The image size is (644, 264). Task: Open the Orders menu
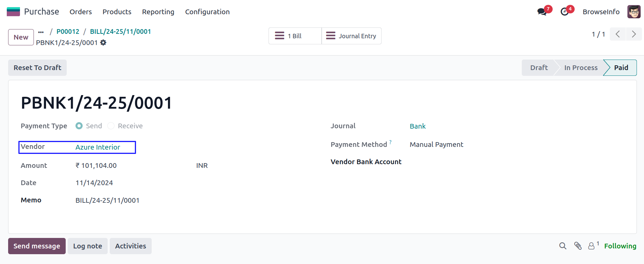coord(81,12)
